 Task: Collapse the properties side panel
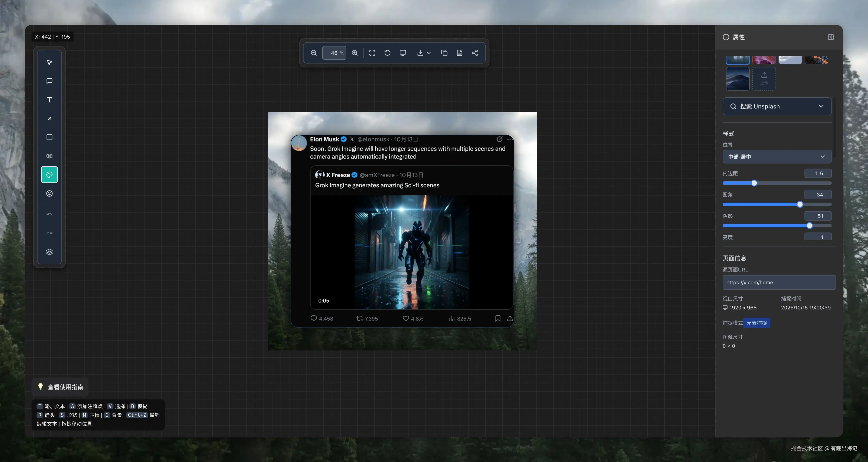[831, 37]
